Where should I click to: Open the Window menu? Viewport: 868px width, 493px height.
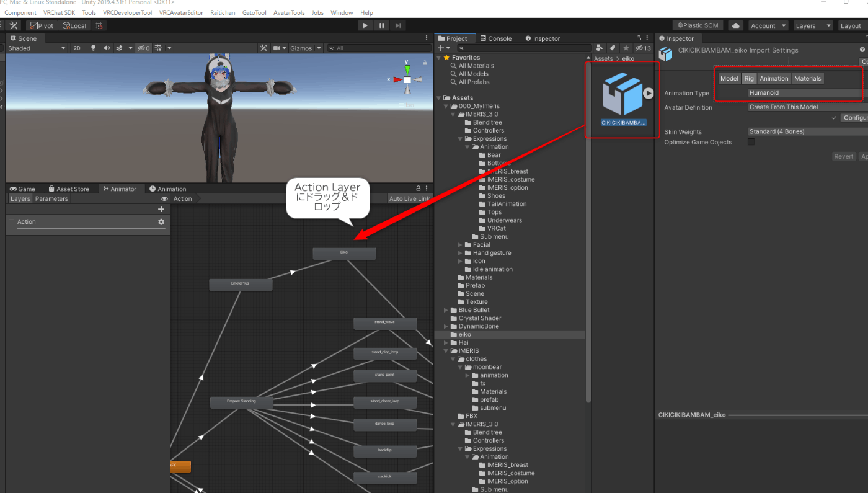[x=342, y=12]
